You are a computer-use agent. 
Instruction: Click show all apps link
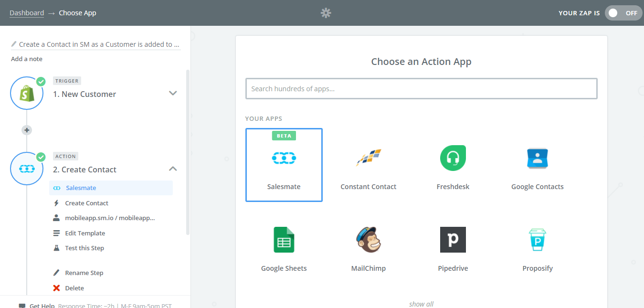tap(421, 304)
